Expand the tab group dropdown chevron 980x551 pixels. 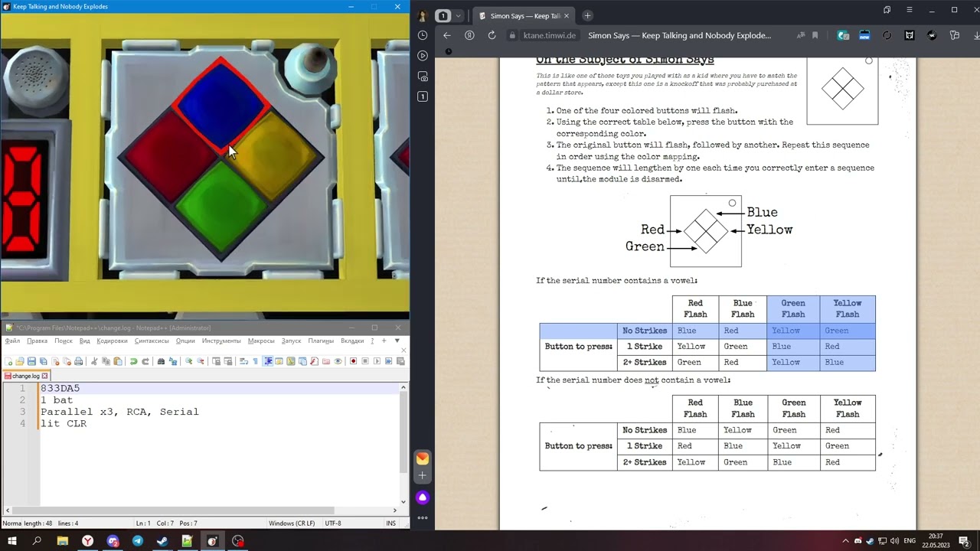click(459, 15)
